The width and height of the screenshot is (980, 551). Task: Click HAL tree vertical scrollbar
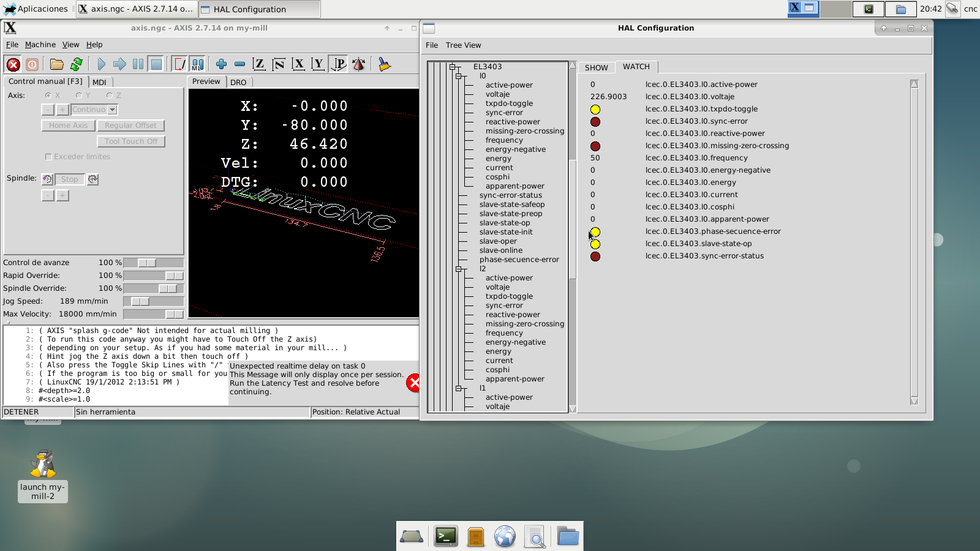pos(573,237)
